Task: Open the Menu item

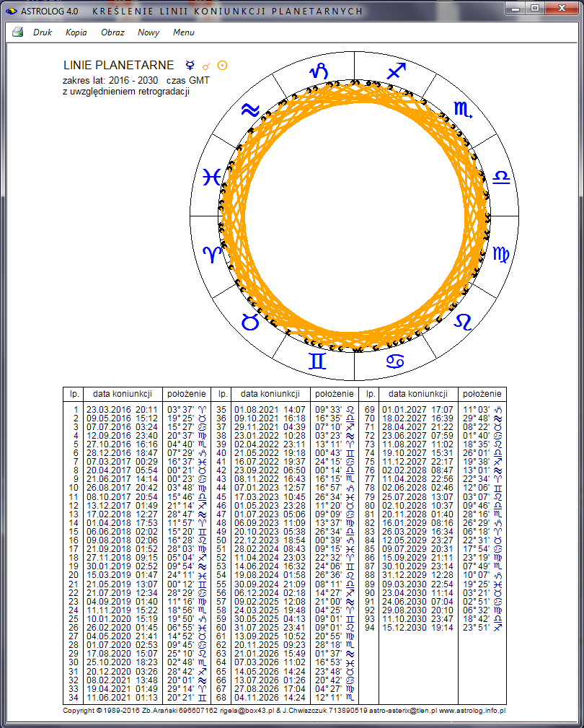Action: [184, 32]
